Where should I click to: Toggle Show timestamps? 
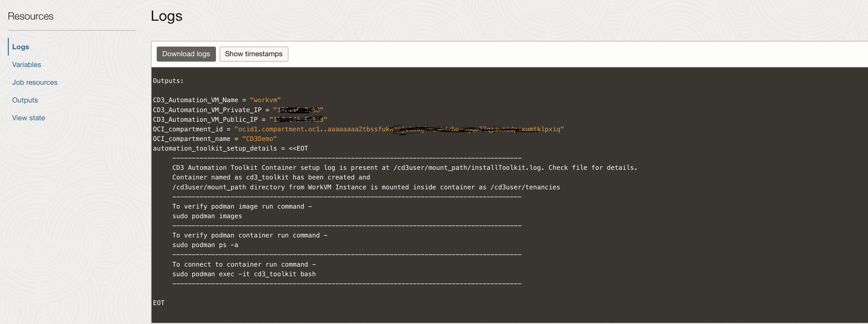pos(254,54)
